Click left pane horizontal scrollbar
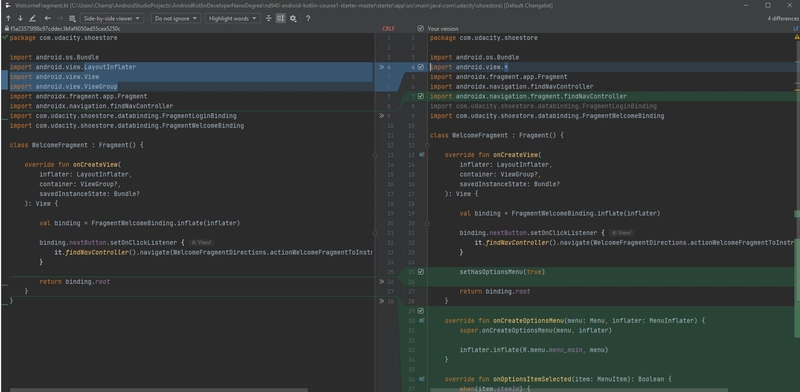Image resolution: width=800 pixels, height=392 pixels. 158,390
